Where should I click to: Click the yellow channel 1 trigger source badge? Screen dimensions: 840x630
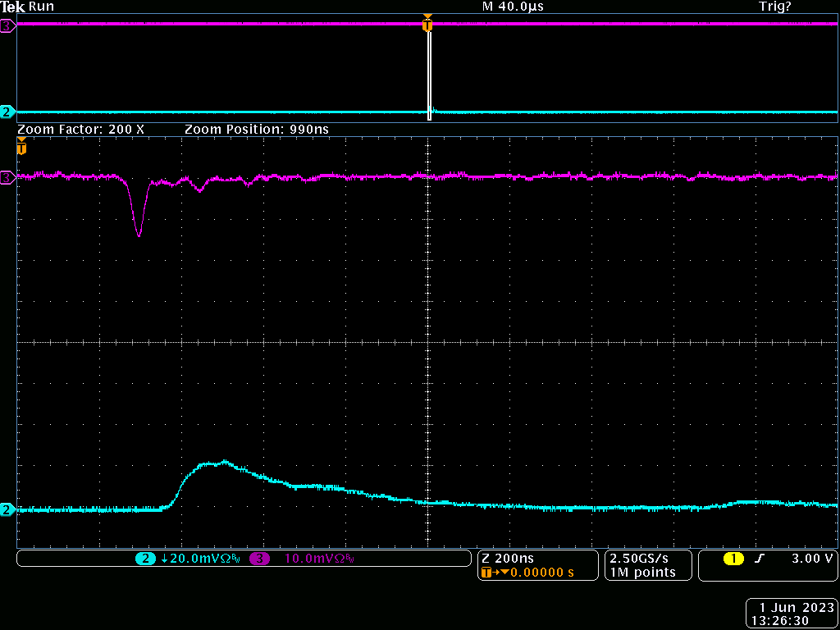(x=733, y=559)
